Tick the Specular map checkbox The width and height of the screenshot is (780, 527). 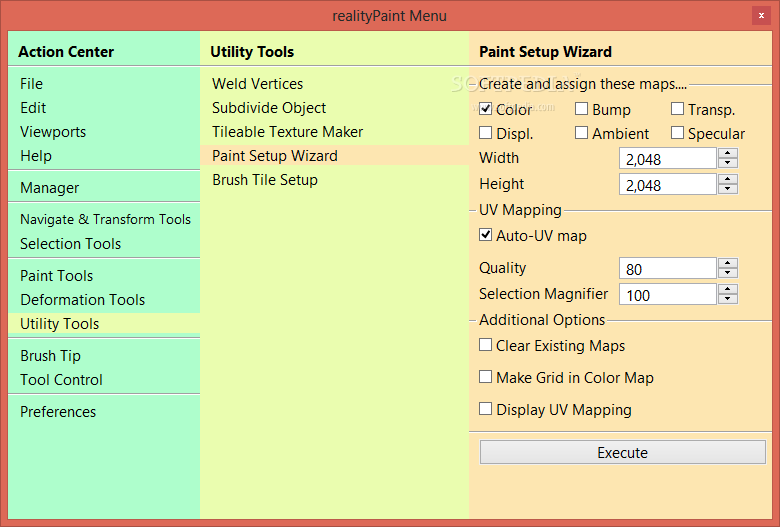coord(677,132)
